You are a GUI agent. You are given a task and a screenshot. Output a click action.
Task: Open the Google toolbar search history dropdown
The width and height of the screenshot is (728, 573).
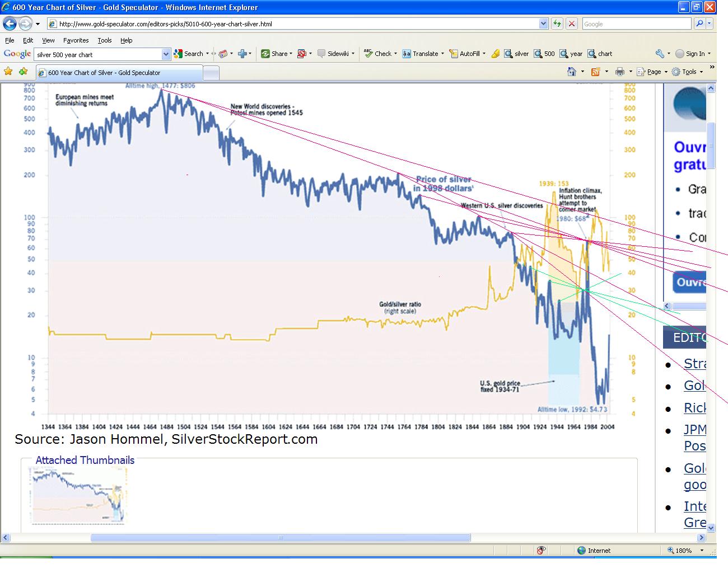point(166,54)
